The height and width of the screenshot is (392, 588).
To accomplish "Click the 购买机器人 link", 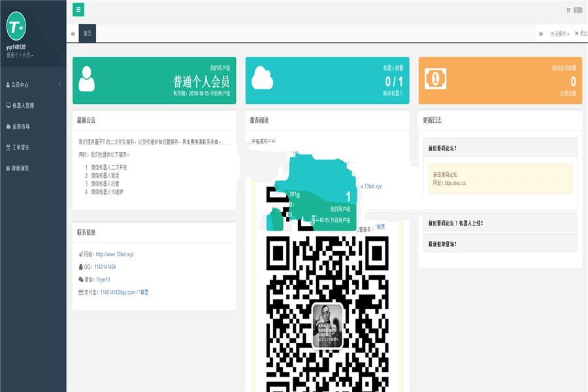I will pyautogui.click(x=393, y=93).
